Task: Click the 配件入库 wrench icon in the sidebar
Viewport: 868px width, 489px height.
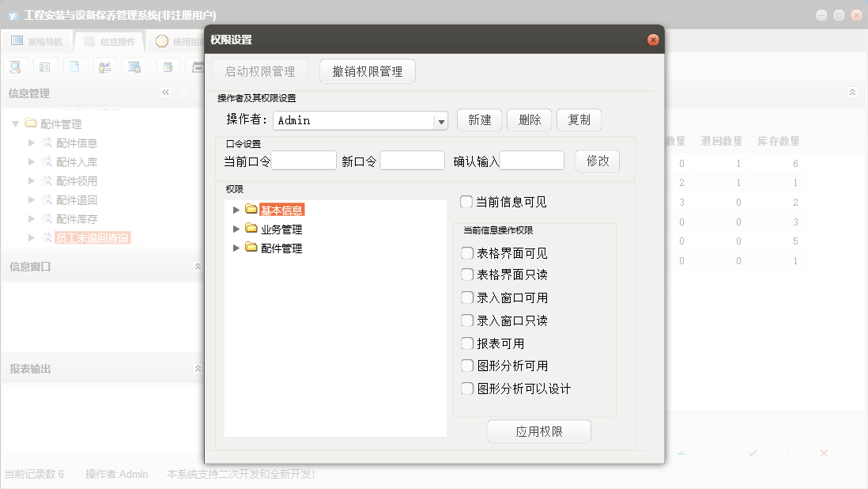Action: click(47, 161)
